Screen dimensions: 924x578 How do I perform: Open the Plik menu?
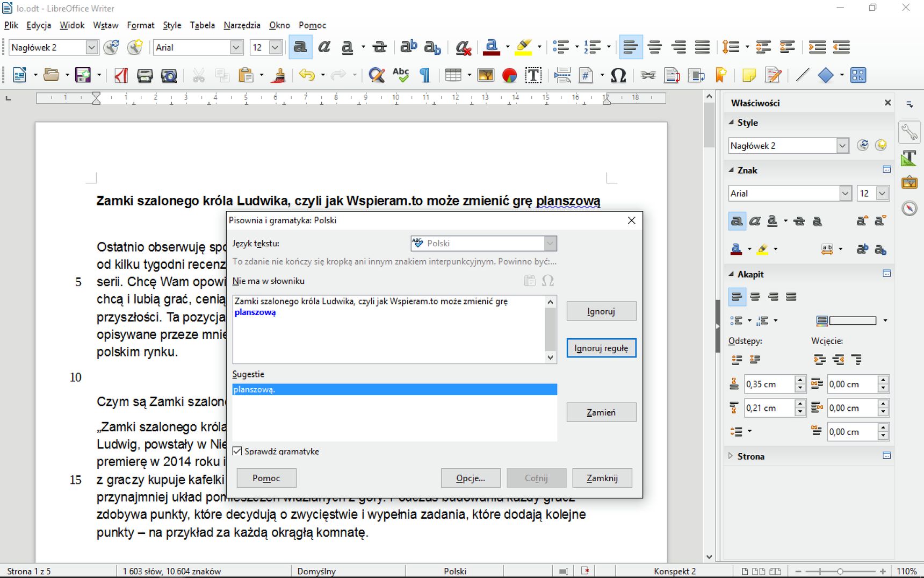click(x=11, y=25)
